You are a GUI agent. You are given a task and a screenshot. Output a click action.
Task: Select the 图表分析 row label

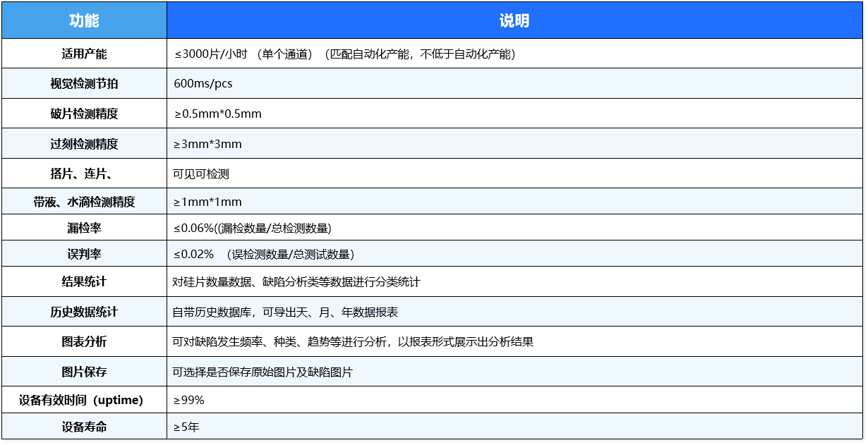tap(84, 341)
